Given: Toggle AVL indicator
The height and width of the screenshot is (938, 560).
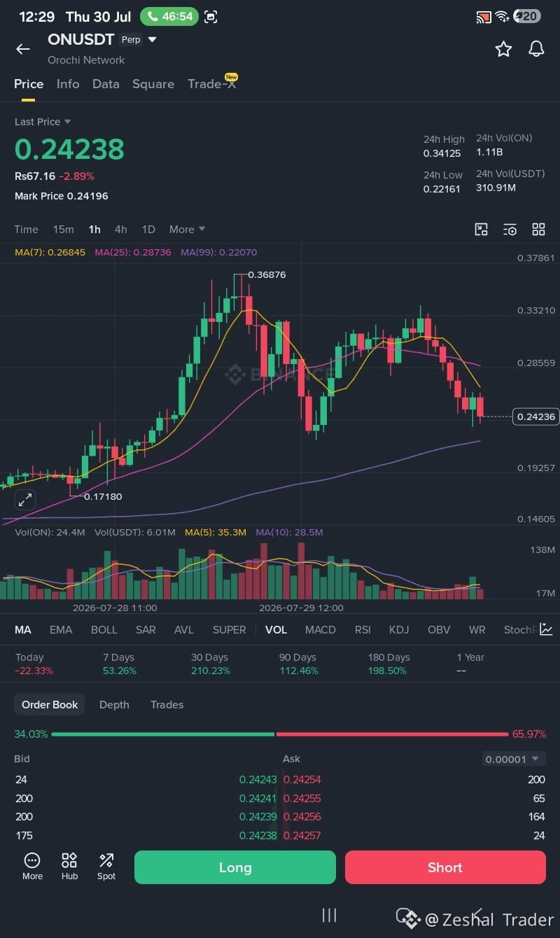Looking at the screenshot, I should coord(184,630).
